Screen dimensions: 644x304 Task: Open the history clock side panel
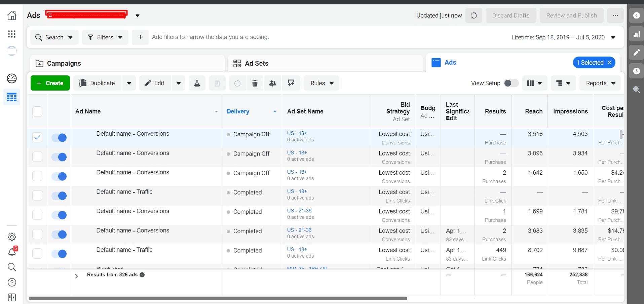[636, 71]
